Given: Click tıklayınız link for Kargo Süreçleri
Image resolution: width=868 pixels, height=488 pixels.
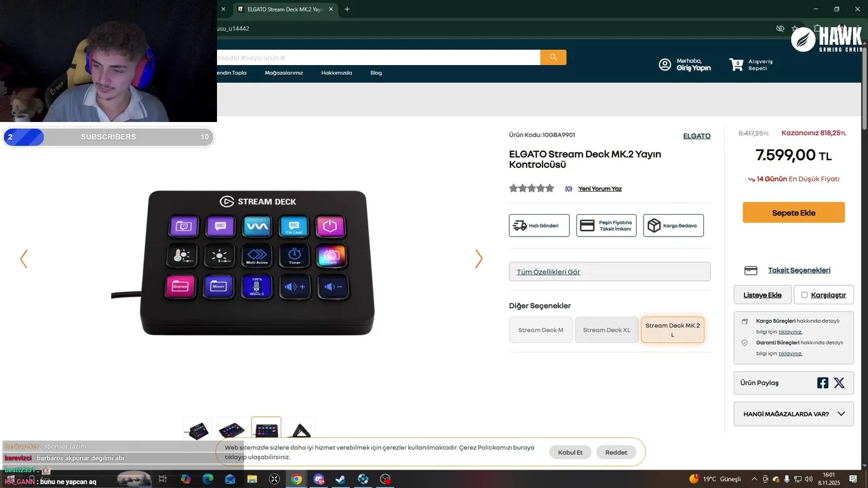Looking at the screenshot, I should pyautogui.click(x=790, y=332).
